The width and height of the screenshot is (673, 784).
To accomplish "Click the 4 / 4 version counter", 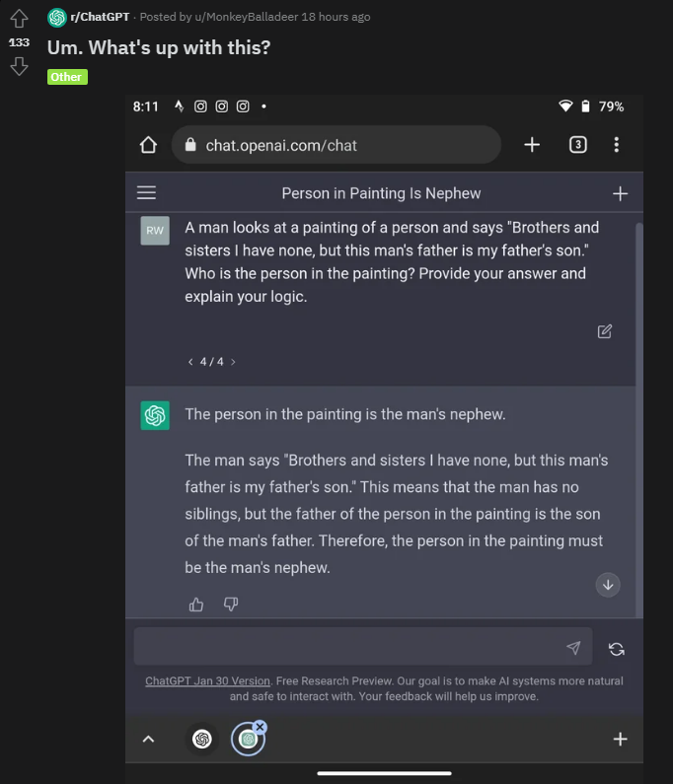I will 211,362.
